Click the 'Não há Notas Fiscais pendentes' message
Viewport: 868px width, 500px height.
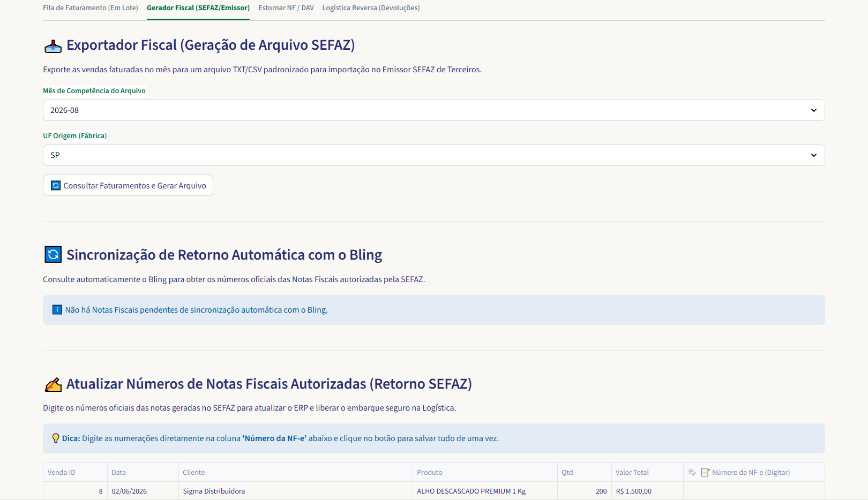(197, 310)
